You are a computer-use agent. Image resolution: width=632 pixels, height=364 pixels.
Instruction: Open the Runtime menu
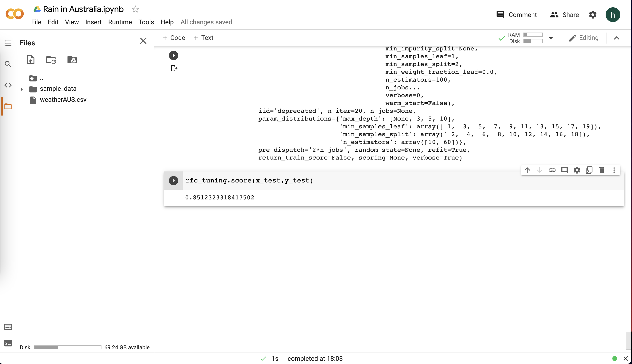click(x=120, y=22)
